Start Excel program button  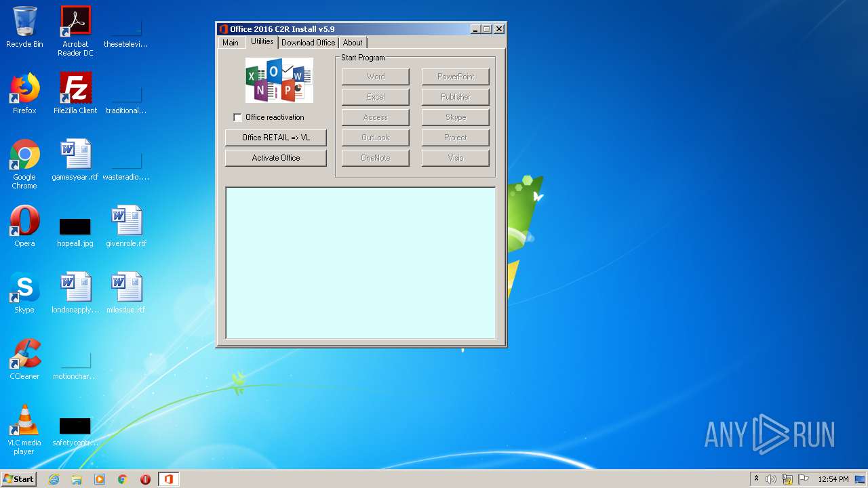[376, 97]
